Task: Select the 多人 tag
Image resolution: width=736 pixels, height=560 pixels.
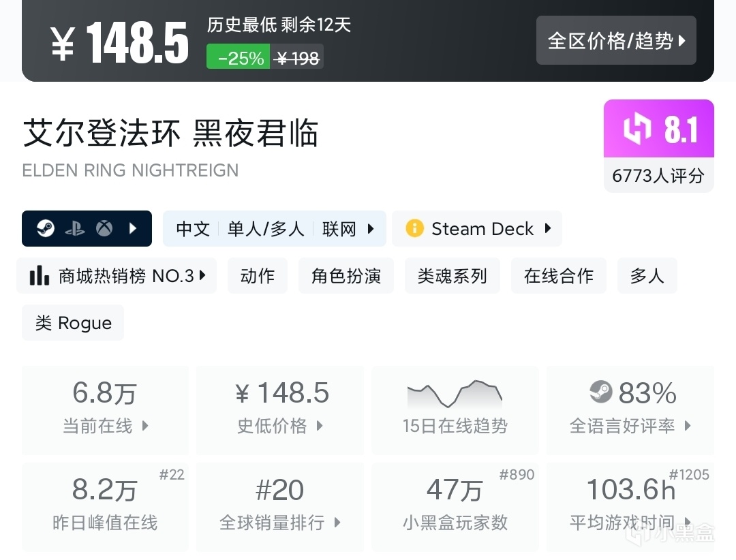Action: [647, 275]
